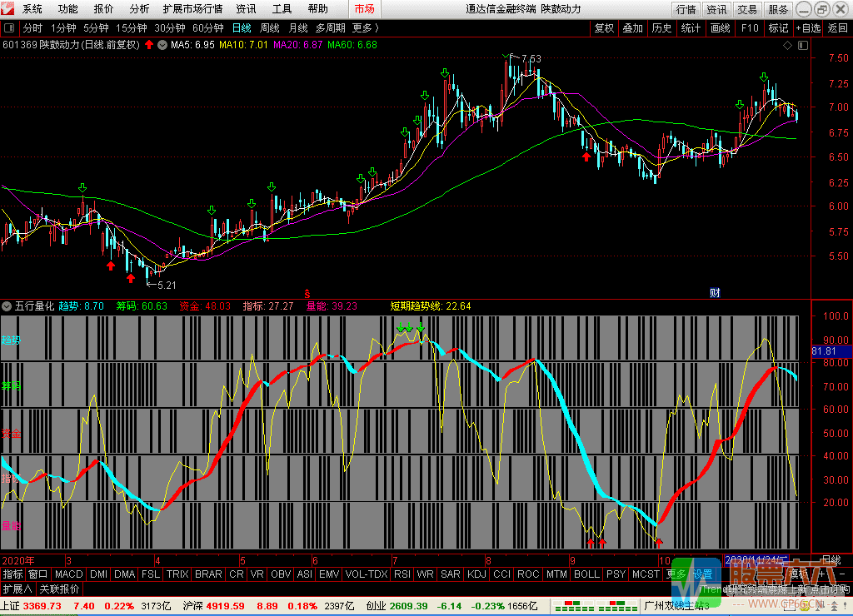Viewport: 853px width, 616px height.
Task: Select the 15分钟 period
Action: [131, 28]
